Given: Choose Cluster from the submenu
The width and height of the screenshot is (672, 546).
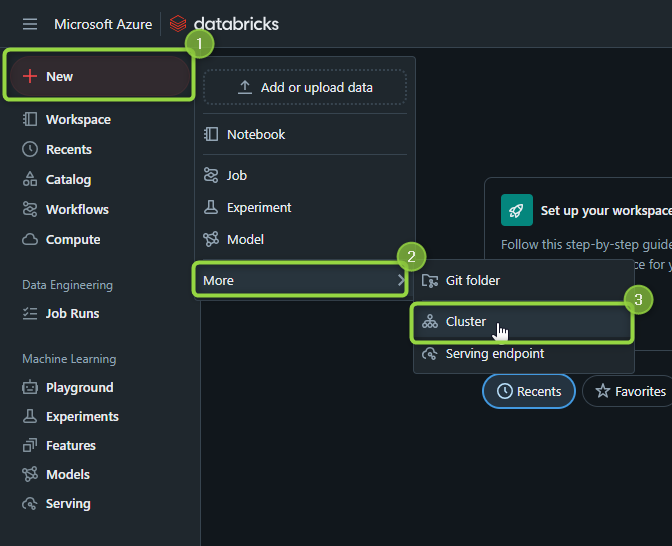Looking at the screenshot, I should point(522,322).
